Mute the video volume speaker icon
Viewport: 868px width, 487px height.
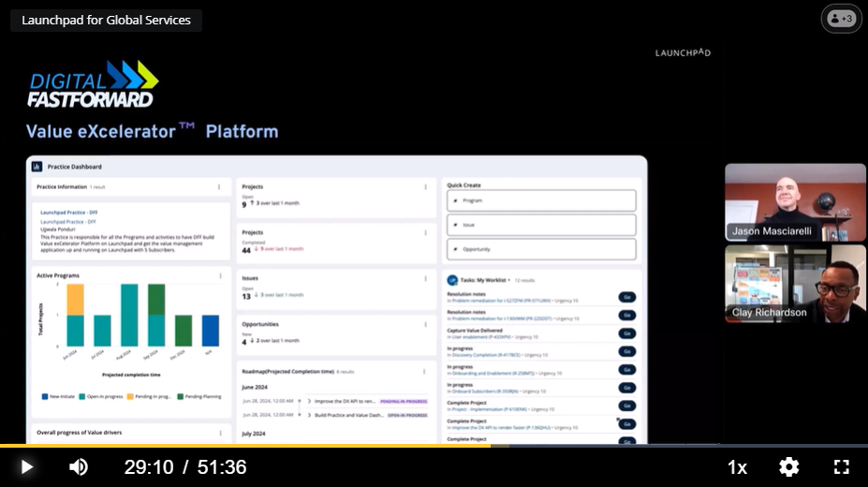tap(79, 467)
